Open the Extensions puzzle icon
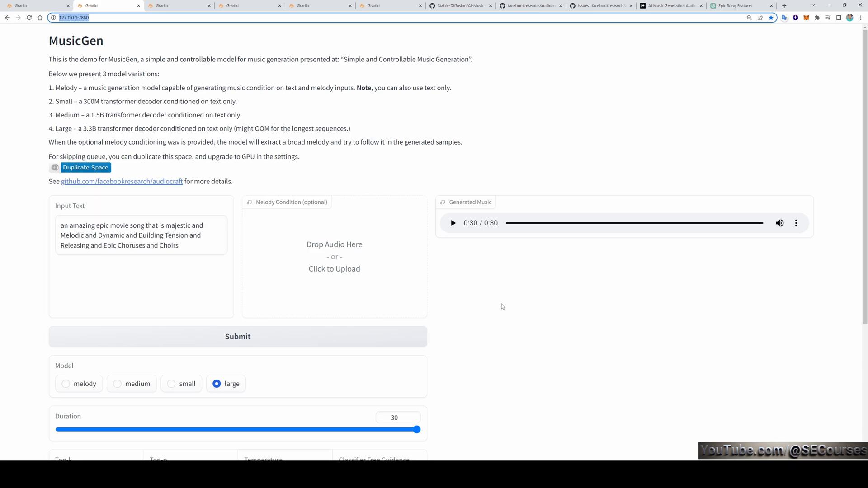 pyautogui.click(x=817, y=18)
